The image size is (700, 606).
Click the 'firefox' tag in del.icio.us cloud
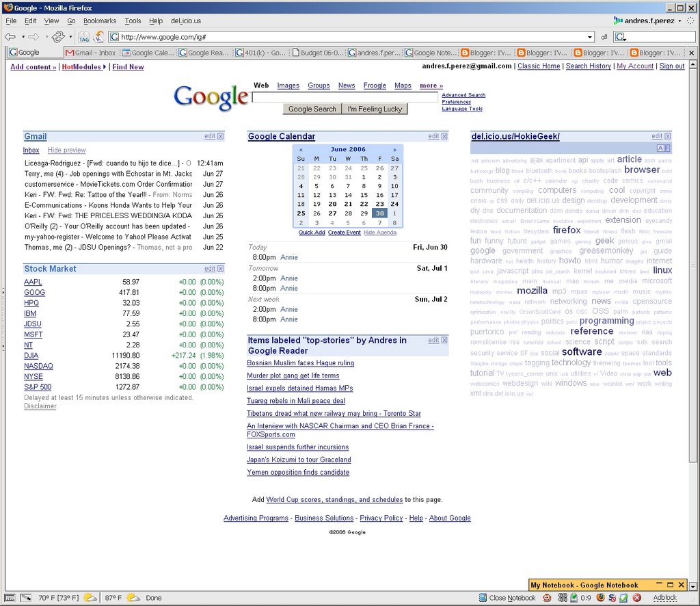[x=567, y=230]
